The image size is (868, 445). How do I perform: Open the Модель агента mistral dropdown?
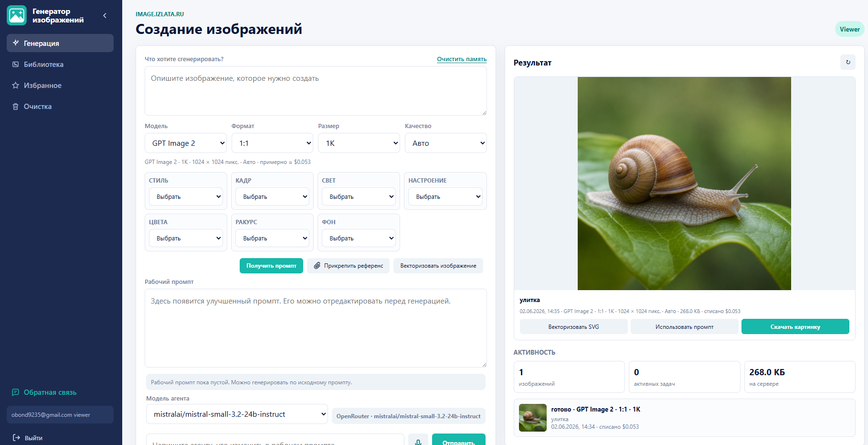[237, 414]
